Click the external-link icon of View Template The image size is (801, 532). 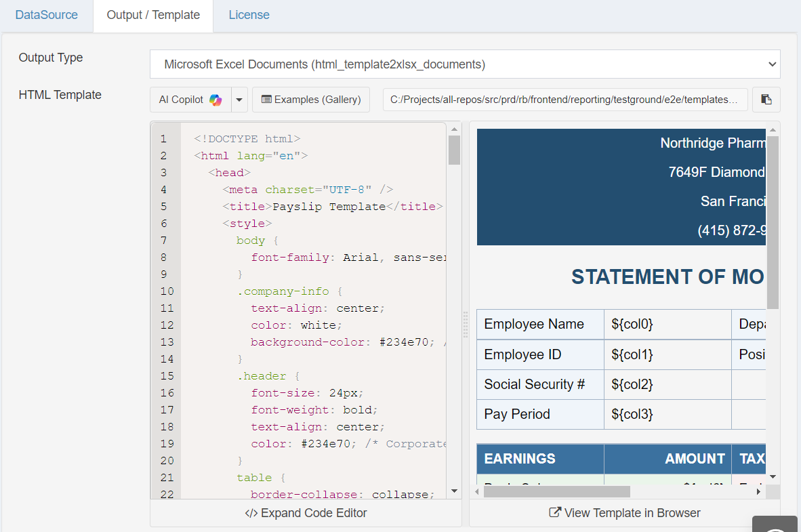555,512
